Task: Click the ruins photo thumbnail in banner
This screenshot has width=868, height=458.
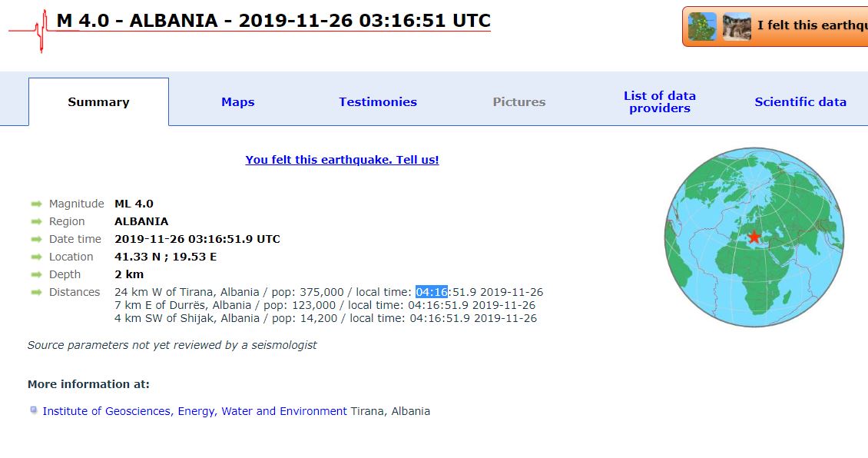Action: tap(737, 27)
